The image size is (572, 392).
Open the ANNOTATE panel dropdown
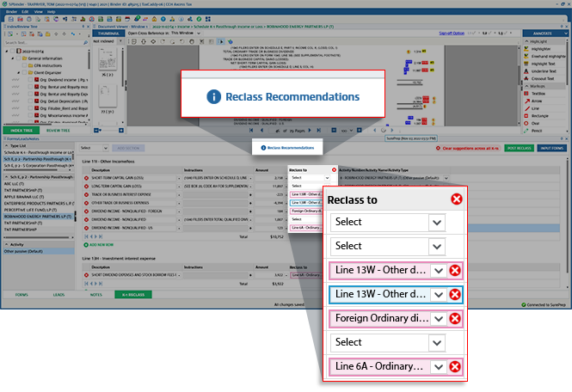click(x=566, y=34)
